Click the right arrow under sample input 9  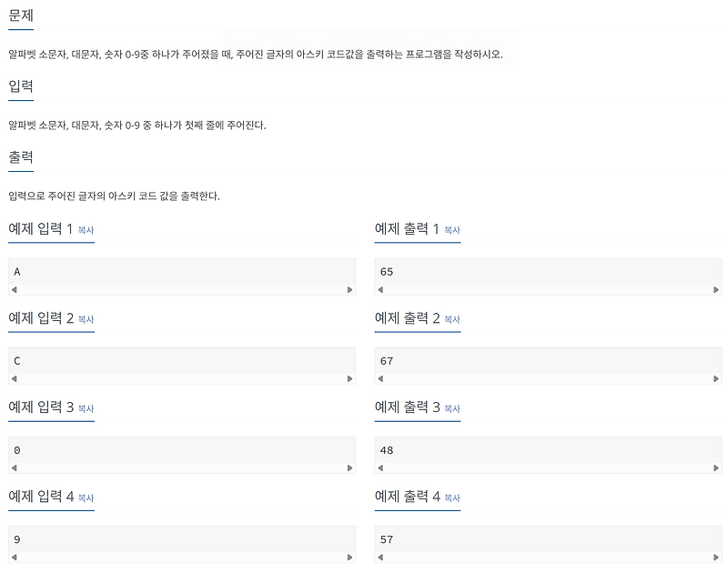[x=351, y=557]
